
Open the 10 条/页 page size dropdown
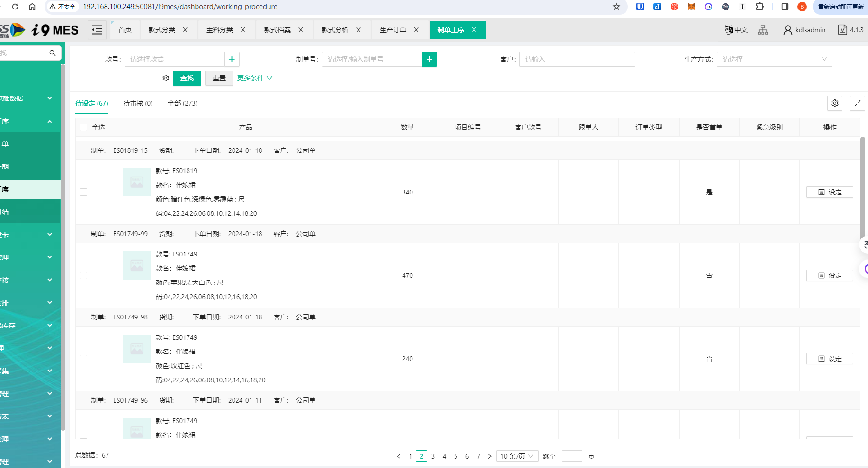517,456
